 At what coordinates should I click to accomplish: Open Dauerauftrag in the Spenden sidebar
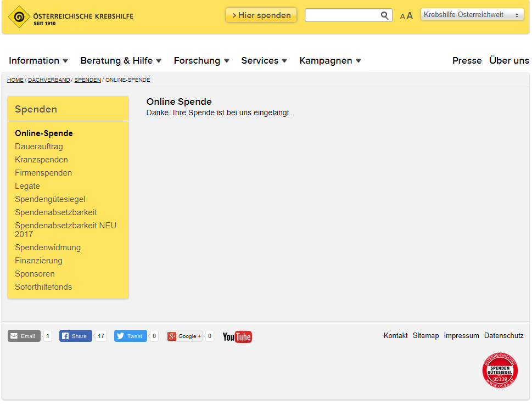pyautogui.click(x=38, y=147)
